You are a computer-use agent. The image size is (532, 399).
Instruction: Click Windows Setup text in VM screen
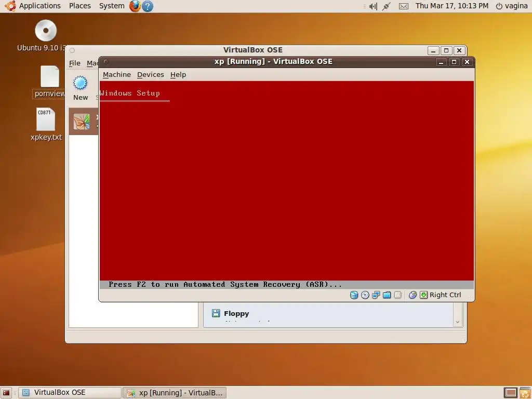pyautogui.click(x=130, y=94)
